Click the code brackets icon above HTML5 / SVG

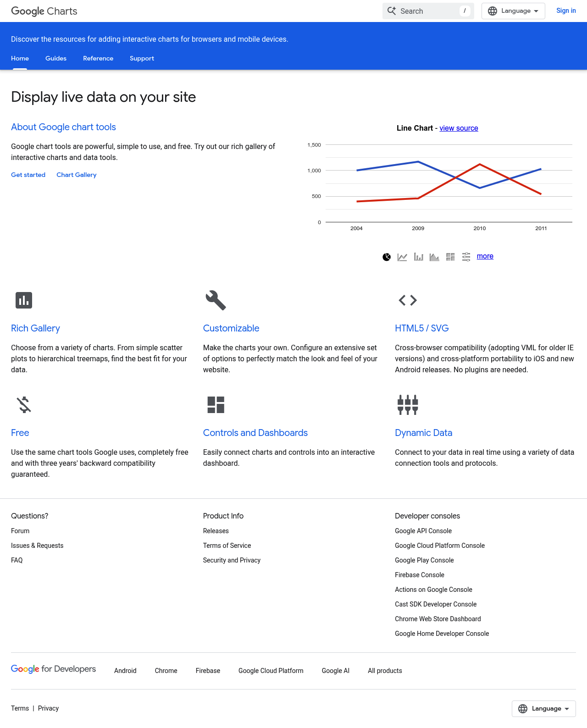point(407,300)
